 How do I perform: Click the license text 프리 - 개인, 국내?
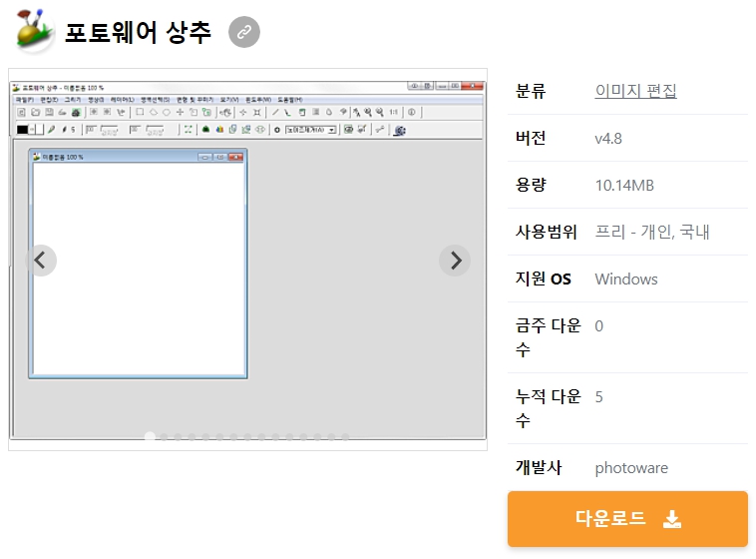point(652,233)
